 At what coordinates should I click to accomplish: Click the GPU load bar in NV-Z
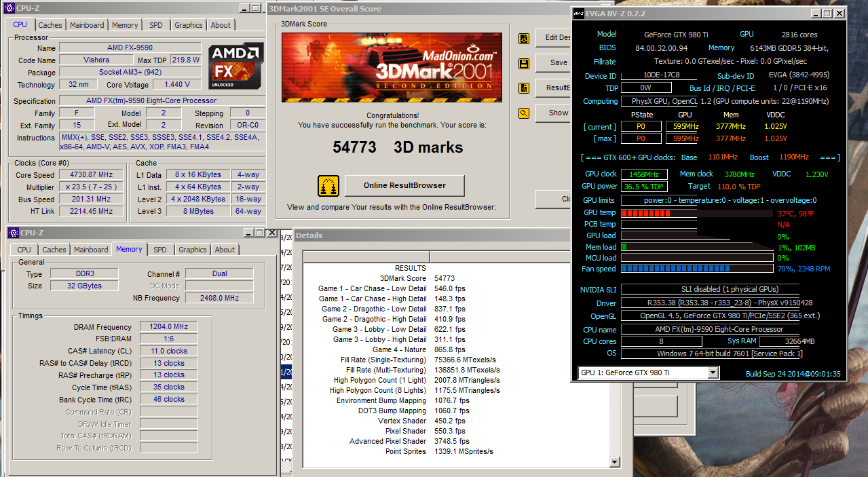coord(697,236)
